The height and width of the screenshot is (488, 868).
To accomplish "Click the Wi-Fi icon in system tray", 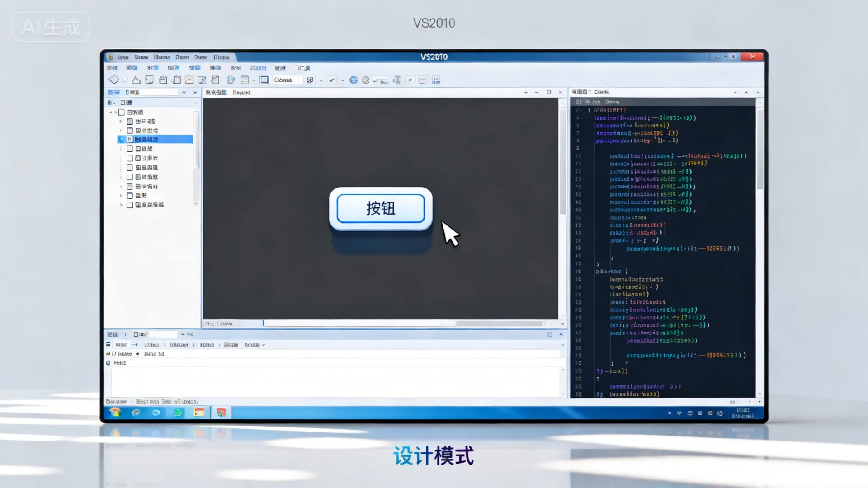I will coord(679,413).
